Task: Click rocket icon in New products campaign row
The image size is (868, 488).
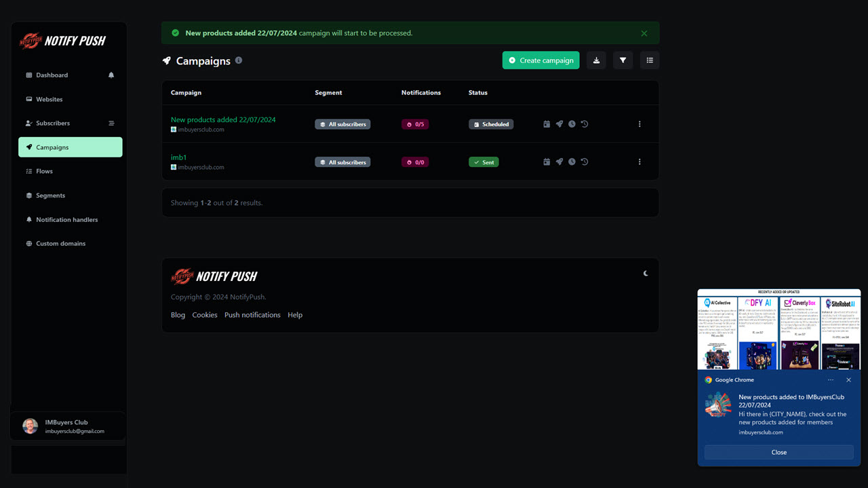Action: [559, 124]
